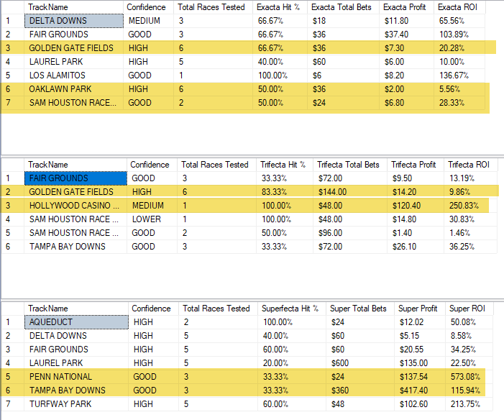Click Trifecta Profit column header
Screen dimensions: 504x420
[416, 165]
